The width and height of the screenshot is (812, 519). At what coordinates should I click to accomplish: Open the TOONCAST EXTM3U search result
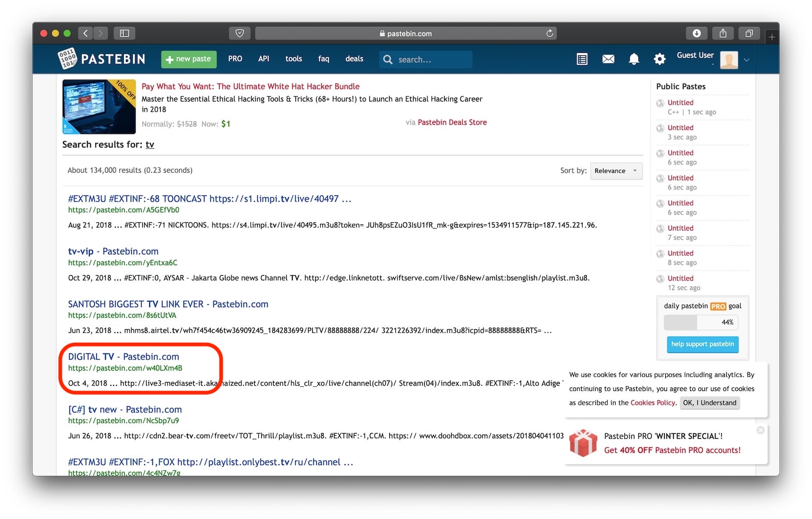[x=210, y=199]
